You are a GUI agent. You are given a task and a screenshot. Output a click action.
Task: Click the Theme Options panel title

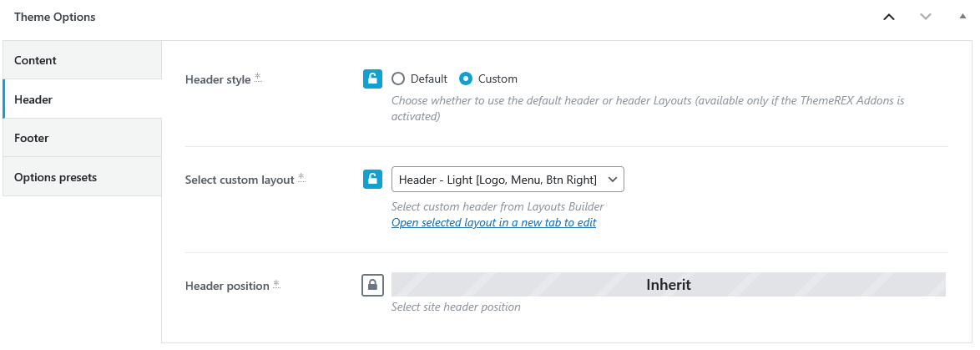(55, 17)
